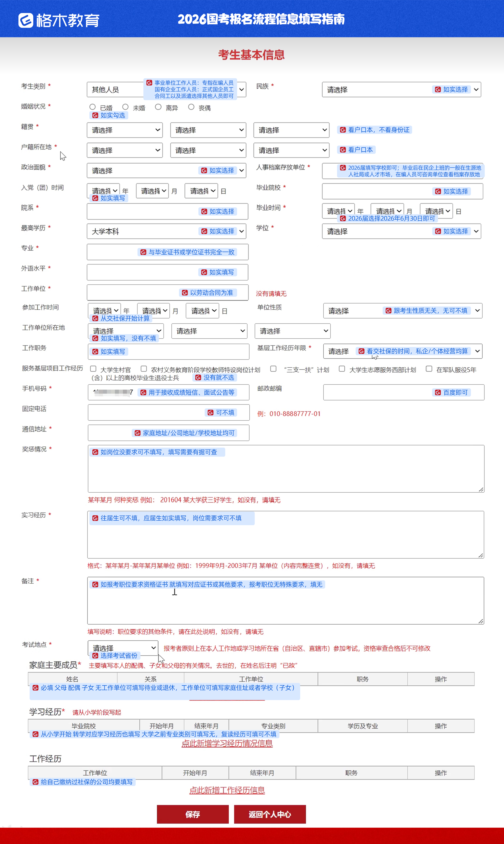Check the 大学生村官 checkbox

pos(93,369)
